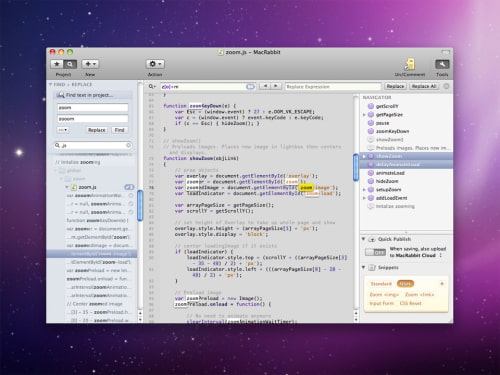Select 'Initialize zooming' comment in Navigator
Screen dimensions: 500x375
pos(395,206)
